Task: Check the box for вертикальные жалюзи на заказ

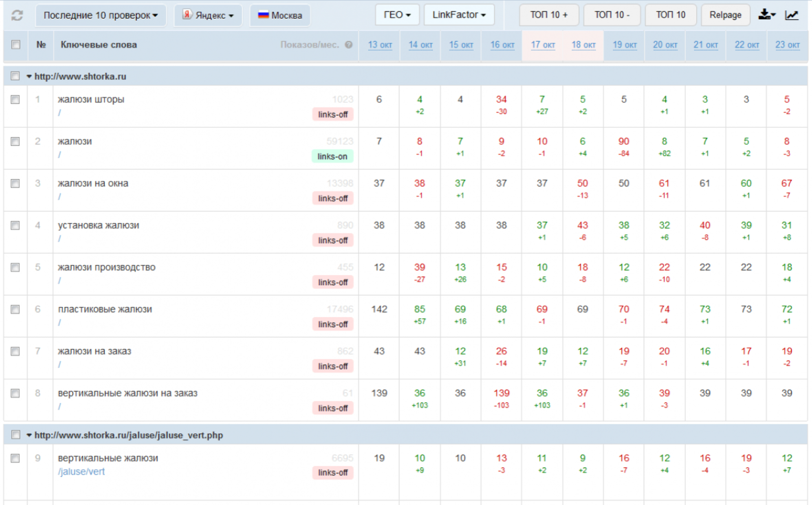Action: pos(16,394)
